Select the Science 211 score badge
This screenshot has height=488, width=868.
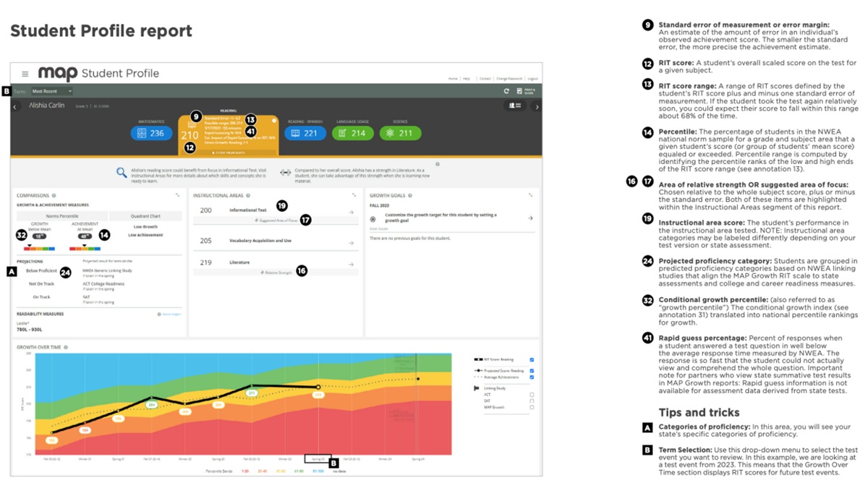tap(400, 133)
